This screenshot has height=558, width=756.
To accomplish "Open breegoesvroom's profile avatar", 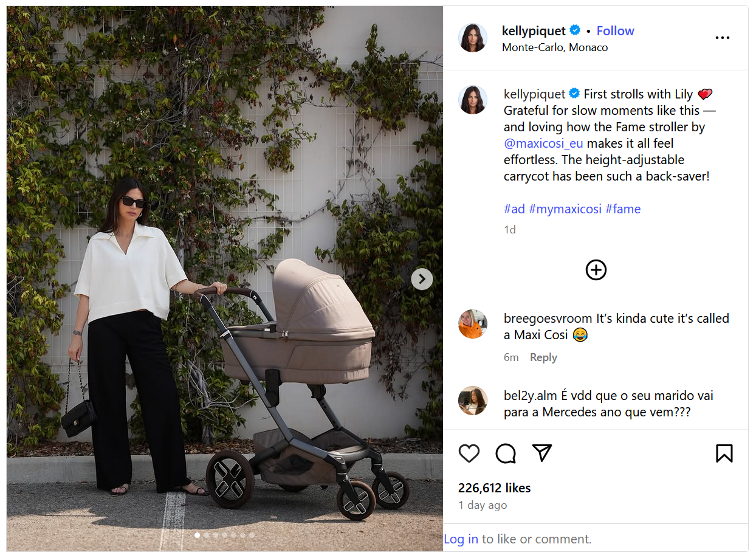I will point(473,324).
